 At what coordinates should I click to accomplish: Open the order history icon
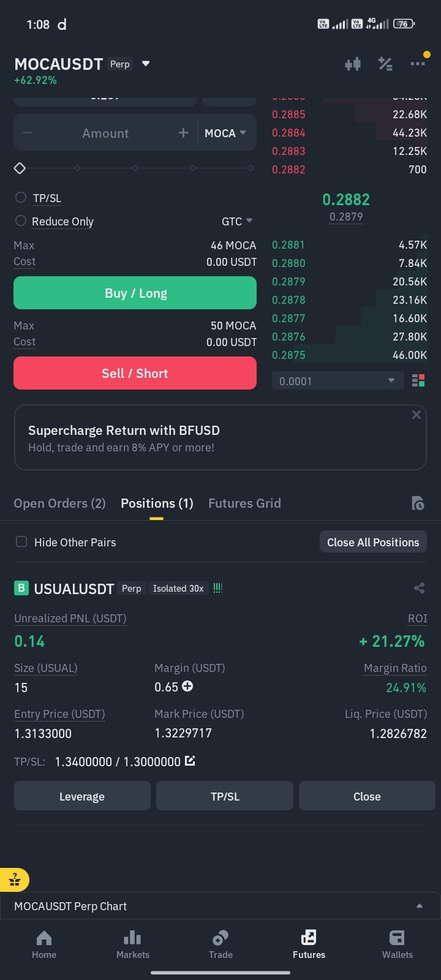[x=418, y=503]
